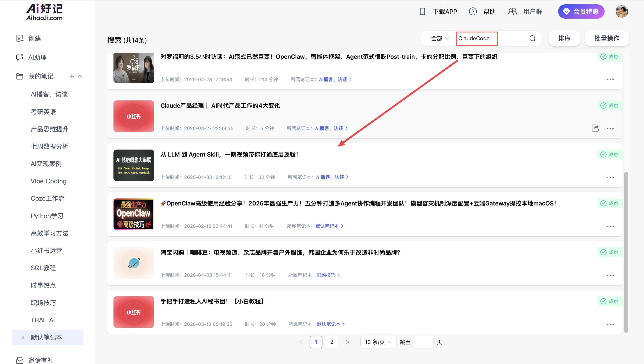Open the OpenClaw 高级技巧 thumbnail

[x=134, y=214]
